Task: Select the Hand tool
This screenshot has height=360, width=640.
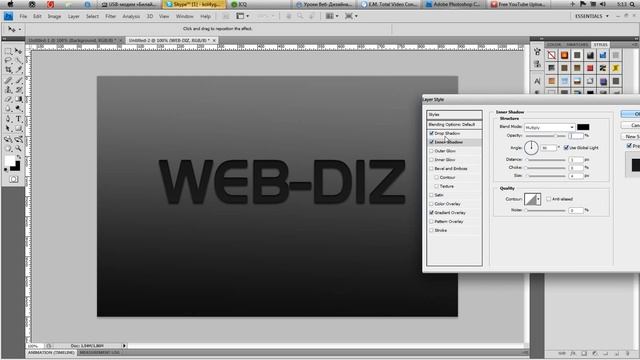Action: (x=8, y=149)
